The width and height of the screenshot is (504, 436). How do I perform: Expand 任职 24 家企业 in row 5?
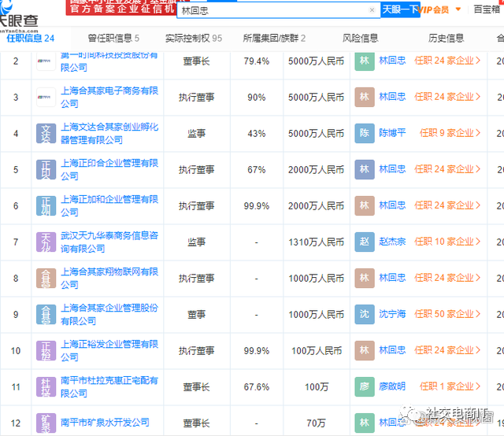pyautogui.click(x=447, y=169)
